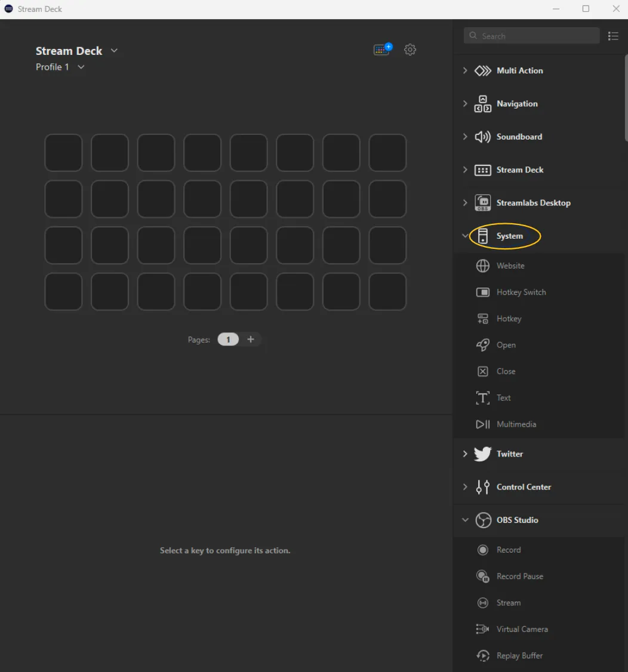Viewport: 628px width, 672px height.
Task: Expand the Soundboard category
Action: pyautogui.click(x=464, y=136)
